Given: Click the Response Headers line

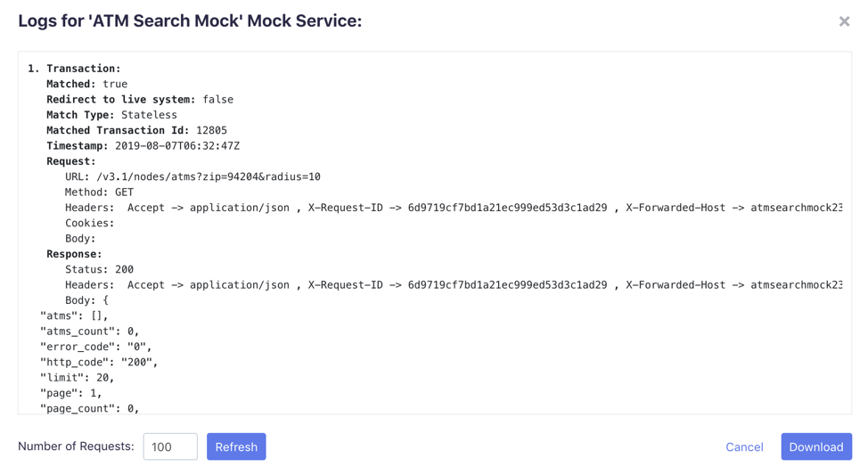Looking at the screenshot, I should click(454, 285).
